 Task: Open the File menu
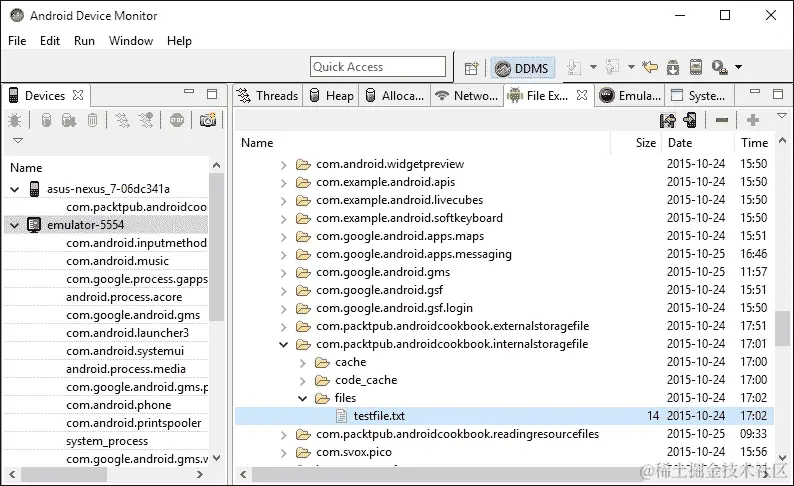(17, 41)
